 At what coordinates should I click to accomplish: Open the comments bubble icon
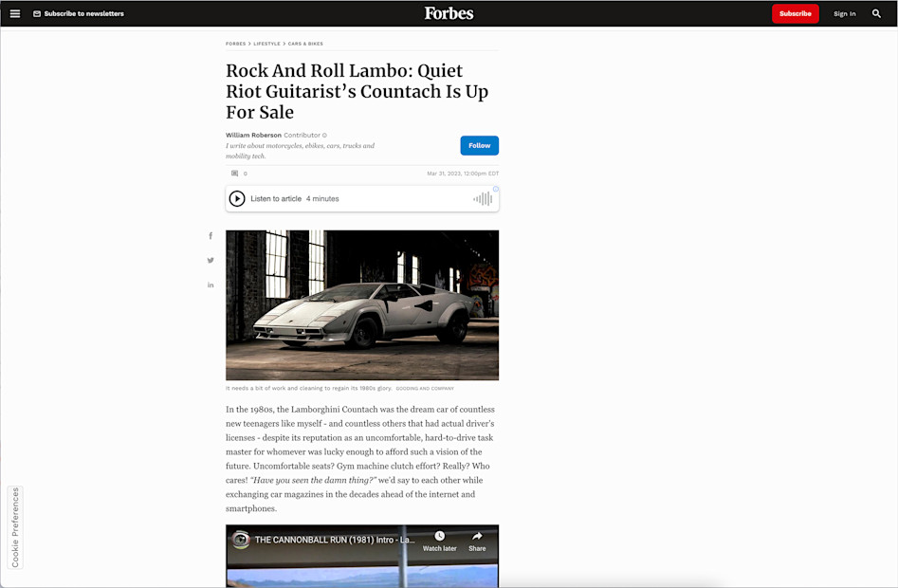tap(235, 174)
